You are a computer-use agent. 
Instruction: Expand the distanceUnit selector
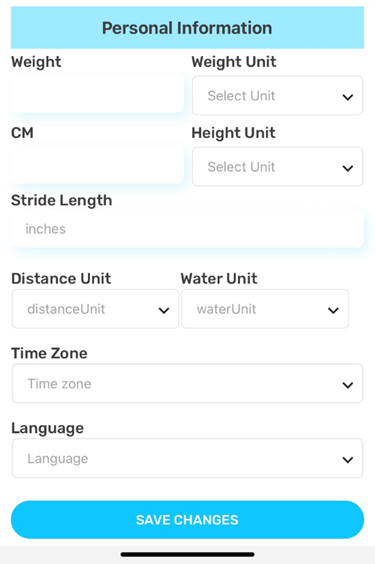[x=95, y=309]
